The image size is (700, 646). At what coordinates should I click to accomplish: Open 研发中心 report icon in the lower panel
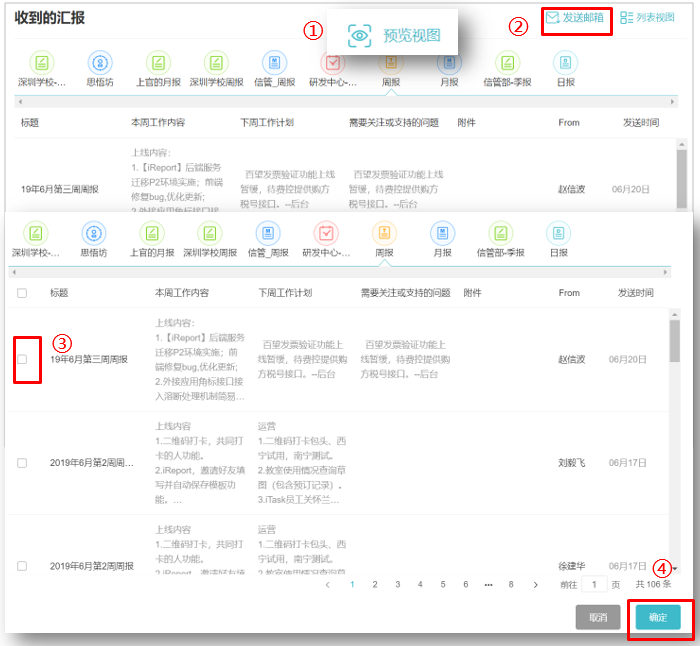click(327, 233)
